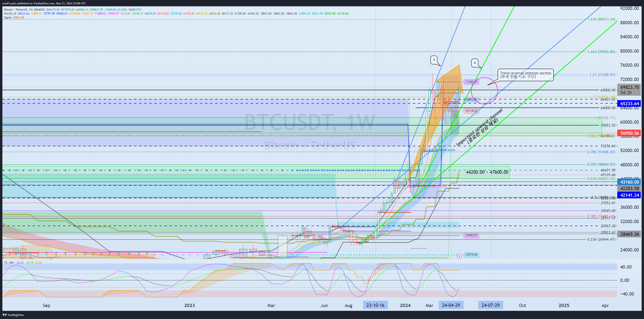Click the 2023 label on time axis
This screenshot has width=644, height=319.
pos(189,305)
